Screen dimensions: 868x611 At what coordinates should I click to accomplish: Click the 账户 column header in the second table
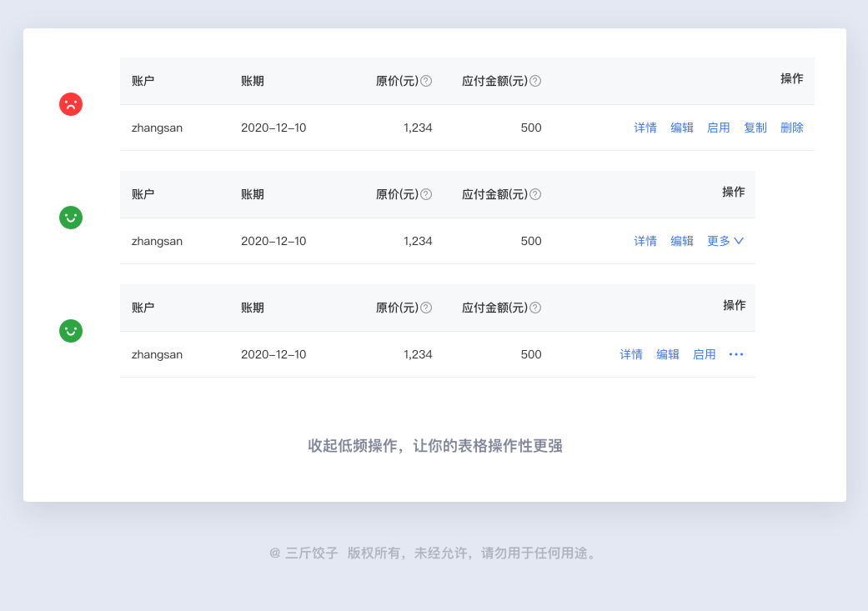tap(143, 195)
